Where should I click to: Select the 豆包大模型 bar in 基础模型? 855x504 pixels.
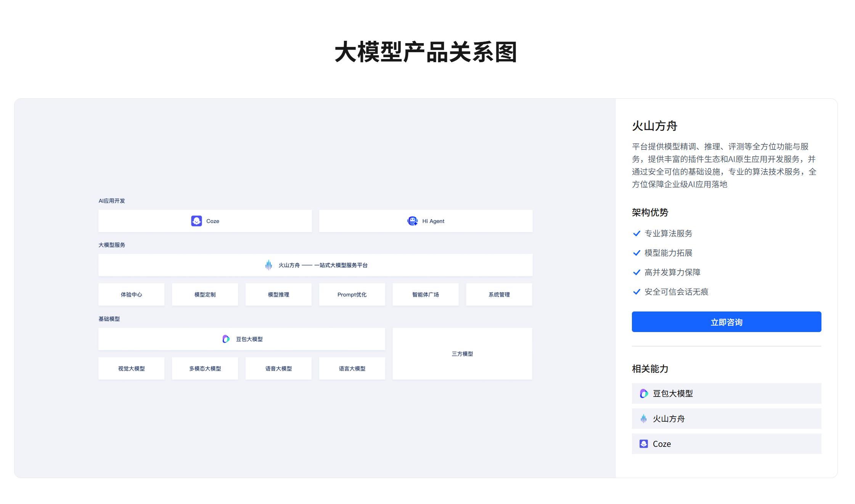coord(242,339)
